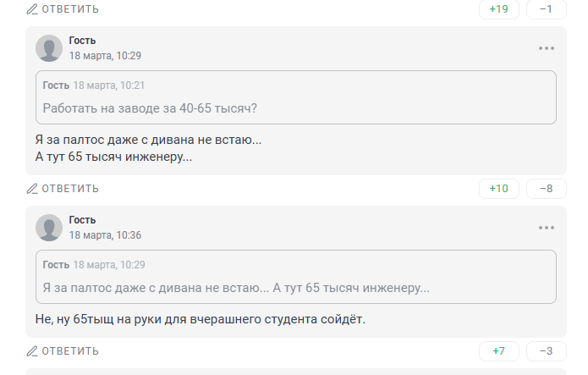Click topmost ОТВЕТИТЬ reply link
588x375 pixels.
[x=70, y=9]
